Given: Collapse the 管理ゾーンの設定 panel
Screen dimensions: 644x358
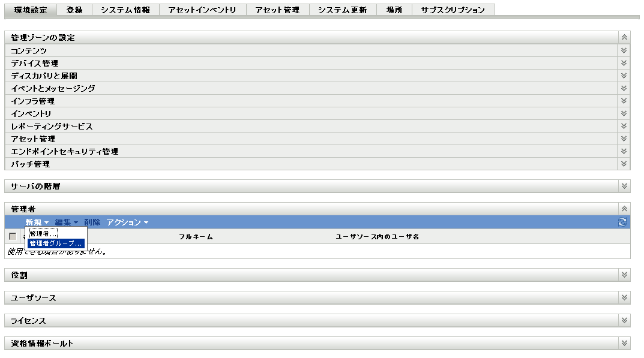Looking at the screenshot, I should point(623,37).
